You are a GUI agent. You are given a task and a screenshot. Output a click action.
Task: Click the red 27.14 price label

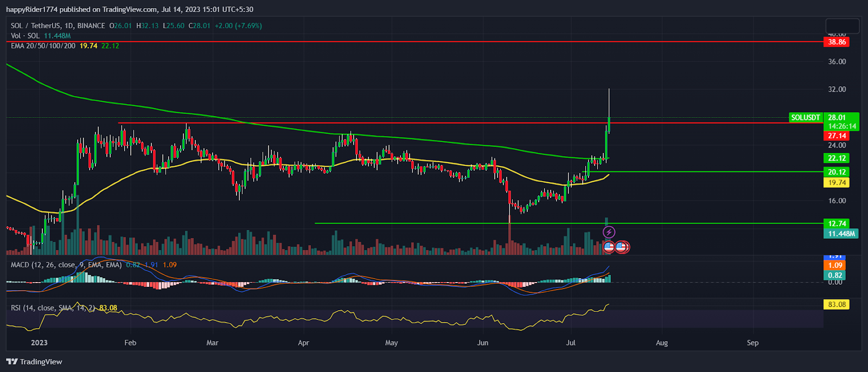pos(836,136)
